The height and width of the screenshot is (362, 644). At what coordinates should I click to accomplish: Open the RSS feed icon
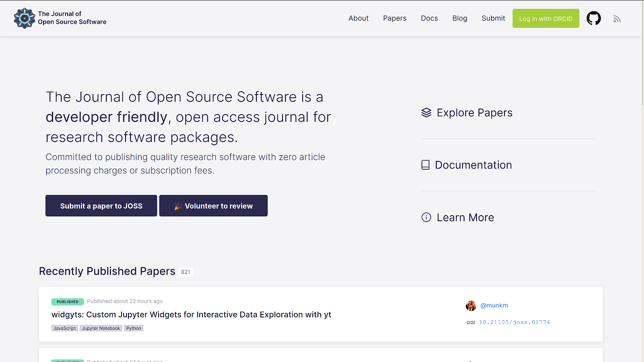(x=617, y=19)
